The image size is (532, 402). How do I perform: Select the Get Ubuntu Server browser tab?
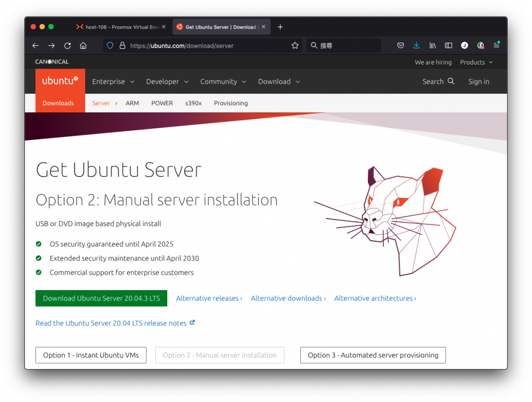220,27
